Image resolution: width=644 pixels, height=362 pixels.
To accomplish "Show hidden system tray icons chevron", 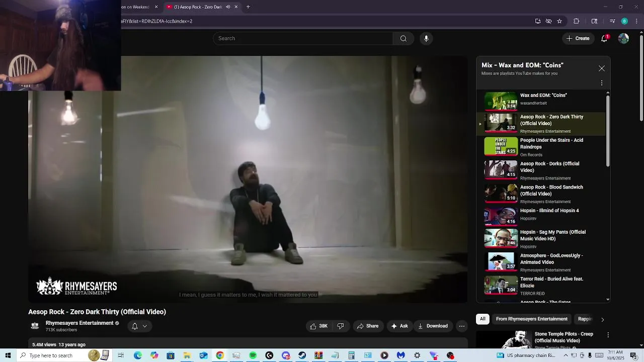I will (566, 355).
